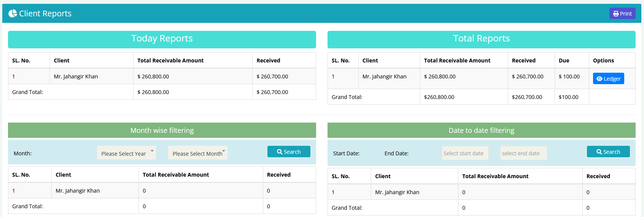Viewport: 644px width, 217px height.
Task: Click the pie chart icon beside Client Reports
Action: 13,14
